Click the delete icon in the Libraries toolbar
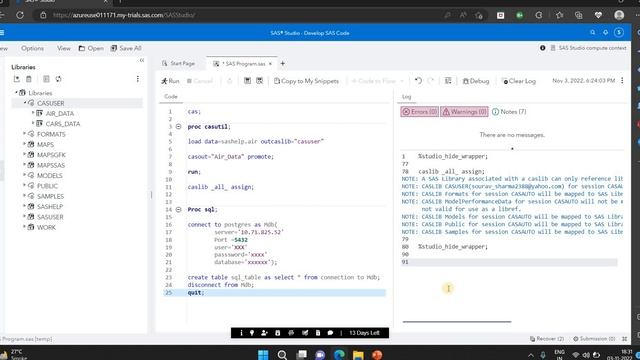Viewport: 640px width, 360px height. click(29, 79)
